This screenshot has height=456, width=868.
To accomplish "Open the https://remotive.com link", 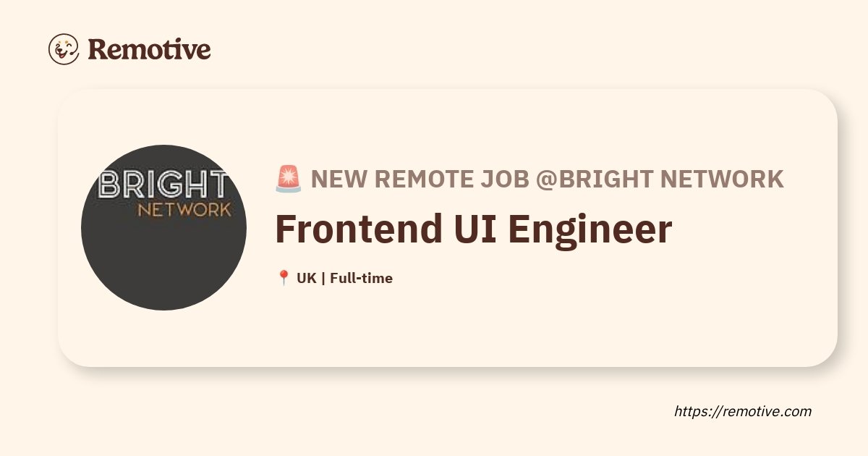I will pos(743,411).
